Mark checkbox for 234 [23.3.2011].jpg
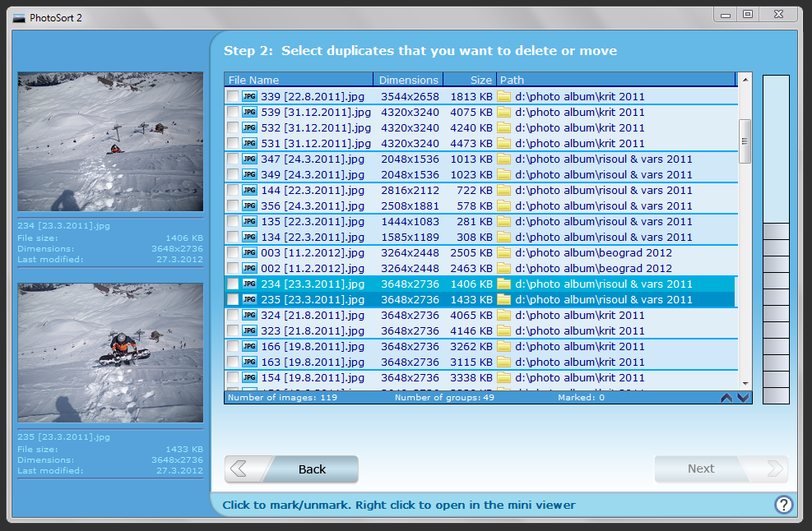 click(233, 284)
